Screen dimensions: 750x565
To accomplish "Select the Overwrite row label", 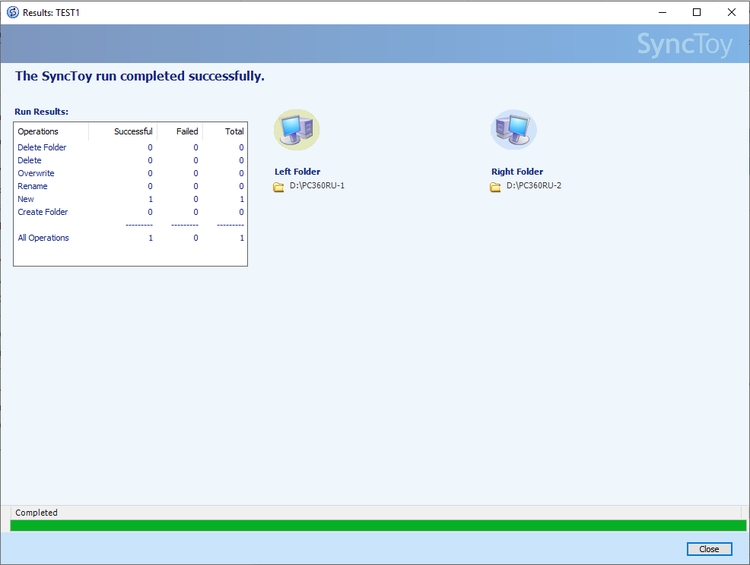I will click(36, 173).
